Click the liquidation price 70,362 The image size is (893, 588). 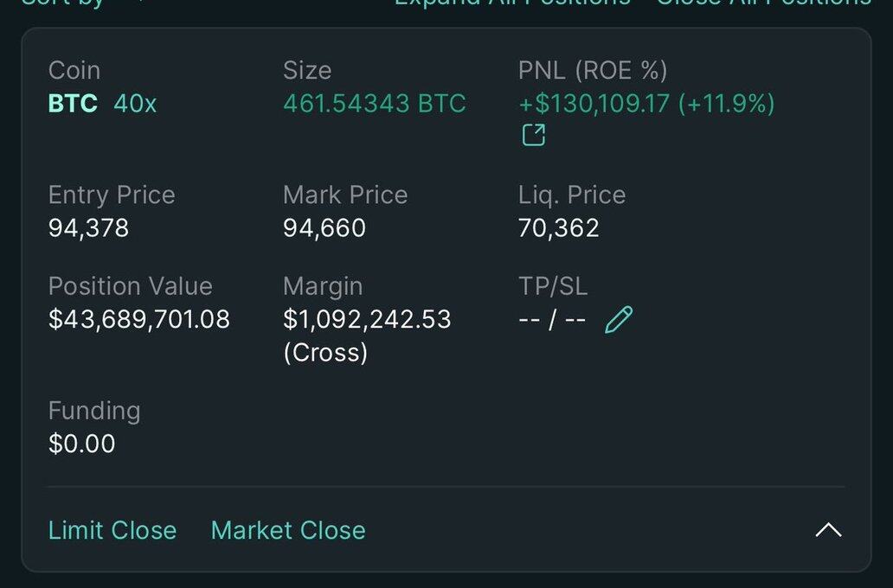pyautogui.click(x=558, y=228)
